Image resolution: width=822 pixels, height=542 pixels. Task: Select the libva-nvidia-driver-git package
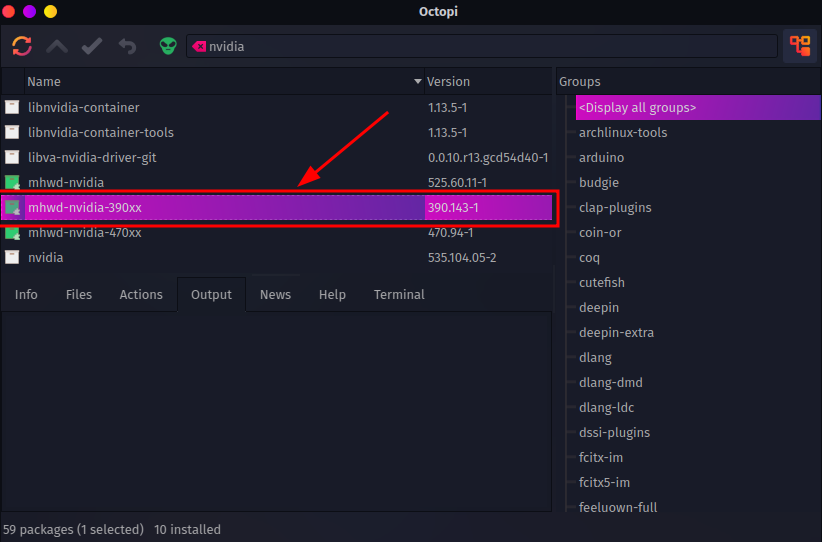92,158
